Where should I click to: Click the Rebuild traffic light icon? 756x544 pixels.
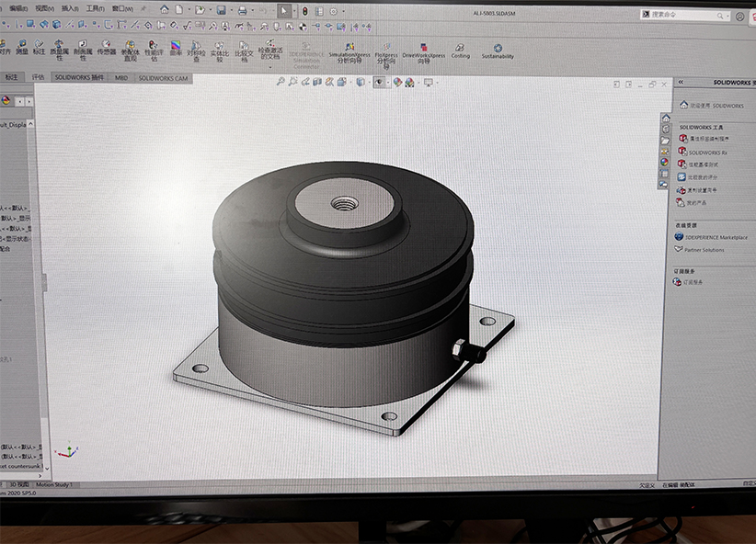[x=304, y=11]
